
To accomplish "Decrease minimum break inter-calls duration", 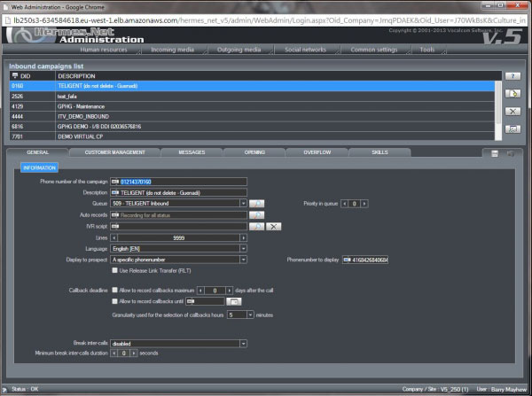I will (x=114, y=353).
